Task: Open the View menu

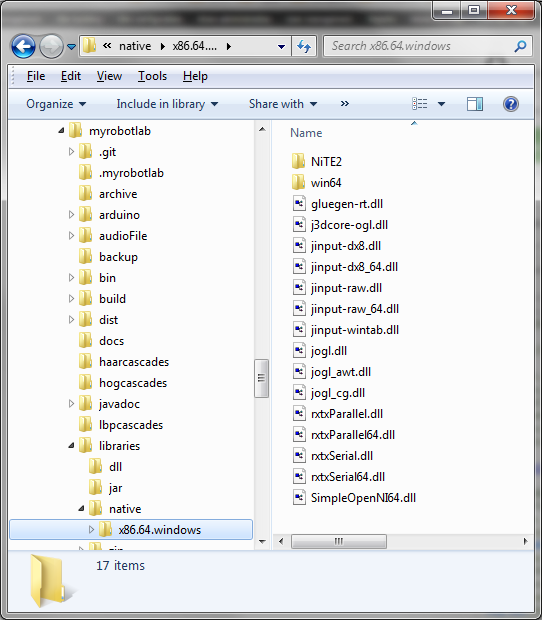Action: (109, 76)
